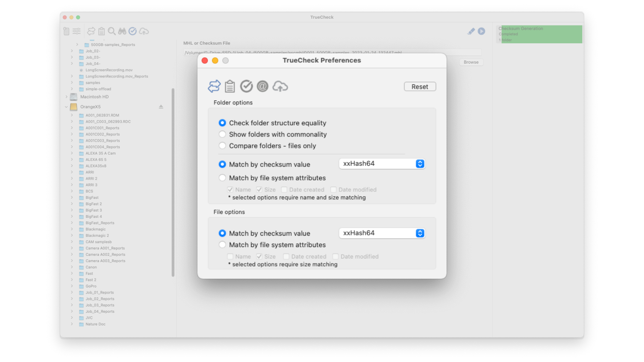Click the magnifying glass toolbar icon
The width and height of the screenshot is (644, 362).
coord(112,31)
